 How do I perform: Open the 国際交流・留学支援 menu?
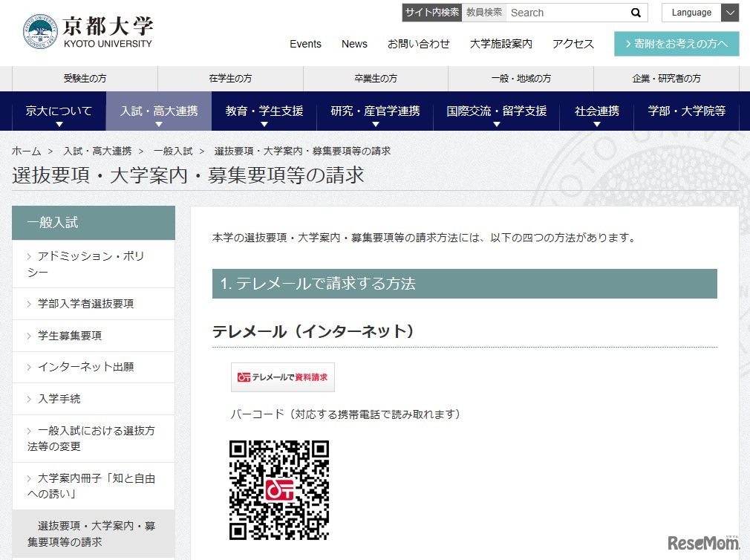pos(497,111)
